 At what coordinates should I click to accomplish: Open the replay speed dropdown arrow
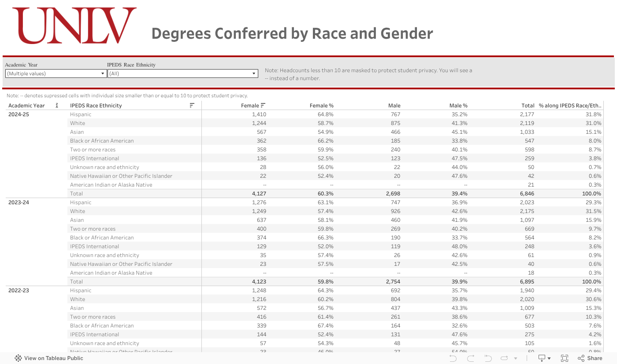click(x=516, y=358)
